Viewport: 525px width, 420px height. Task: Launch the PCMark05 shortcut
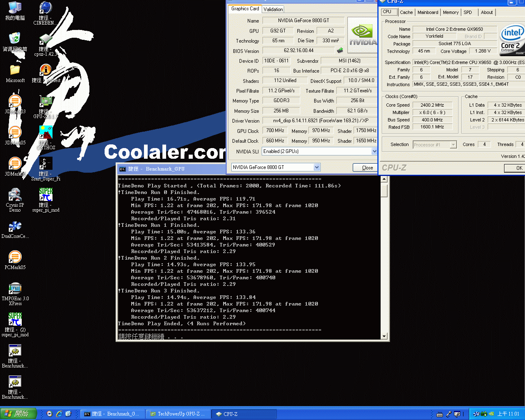point(15,260)
